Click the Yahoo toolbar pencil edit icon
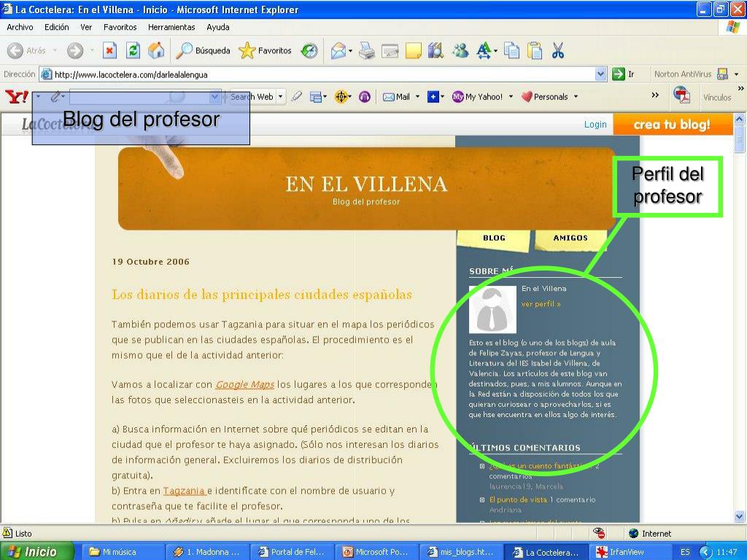The height and width of the screenshot is (560, 747). pyautogui.click(x=55, y=97)
